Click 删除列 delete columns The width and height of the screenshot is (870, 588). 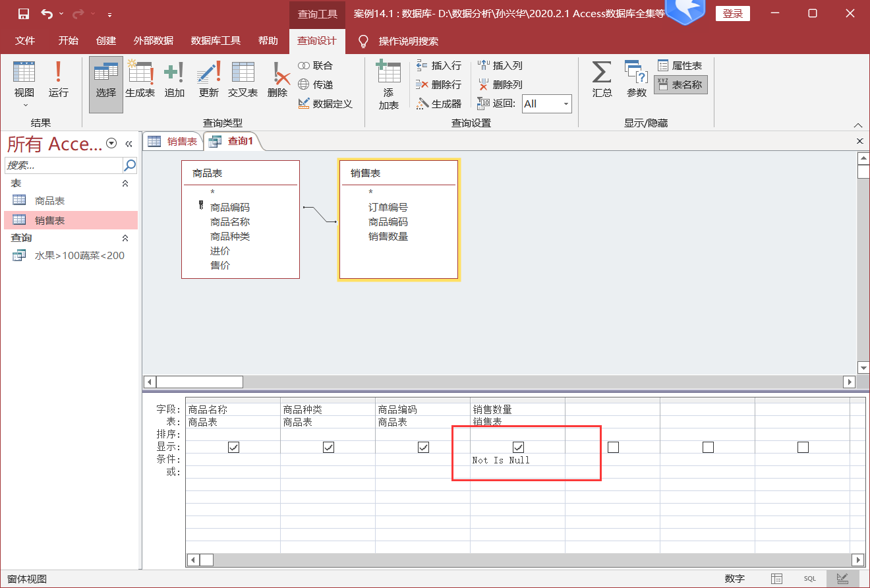[x=500, y=84]
